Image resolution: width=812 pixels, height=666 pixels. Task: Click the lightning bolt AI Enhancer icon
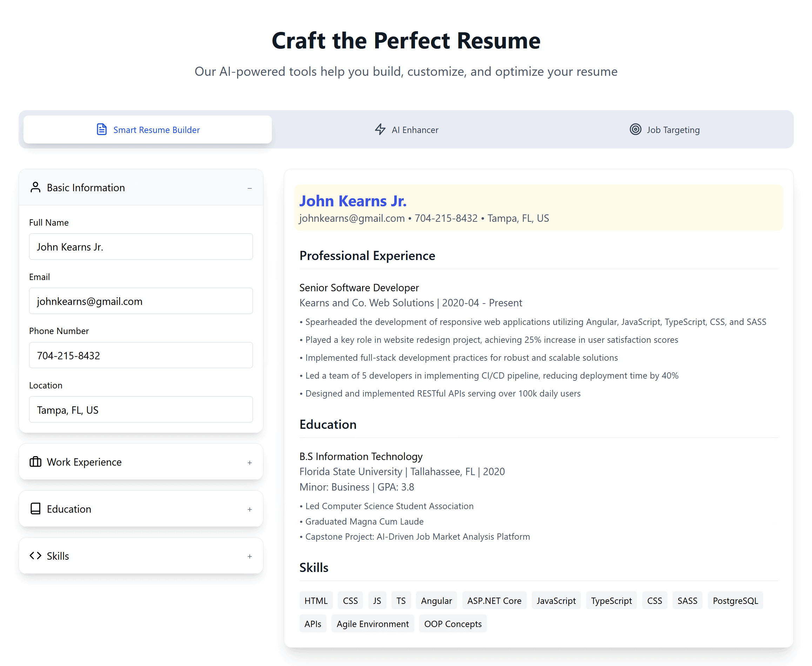click(x=380, y=130)
